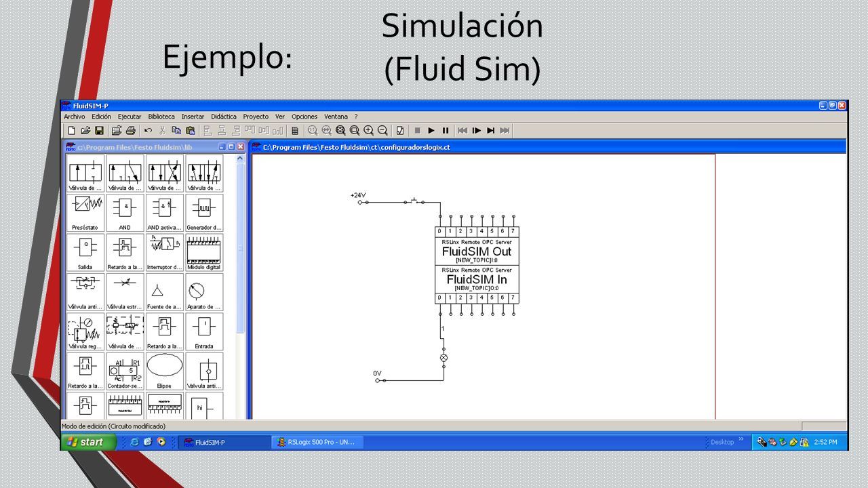The width and height of the screenshot is (868, 488).
Task: Open the Didáctica menu
Action: (x=224, y=117)
